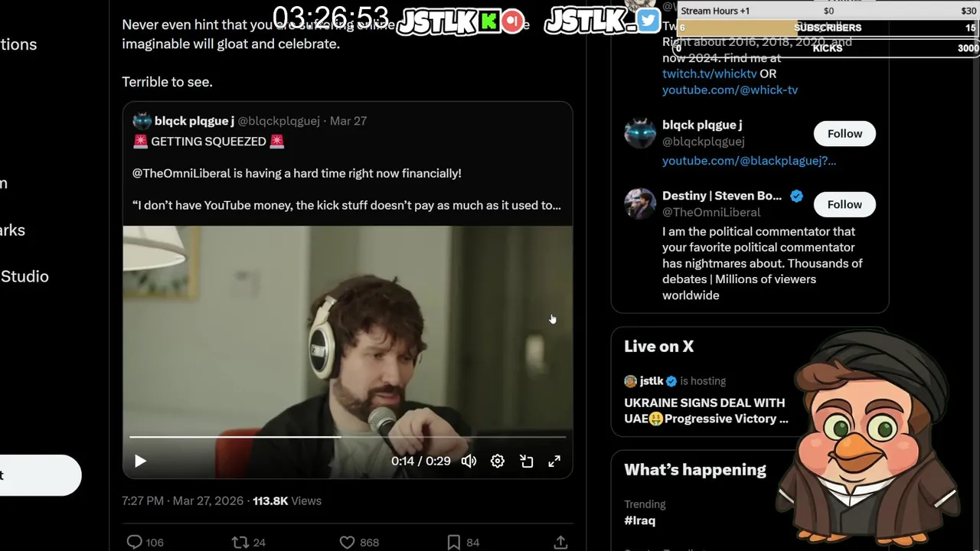Click the verified badge next to jstlk
Viewport: 980px width, 551px height.
[x=671, y=381]
